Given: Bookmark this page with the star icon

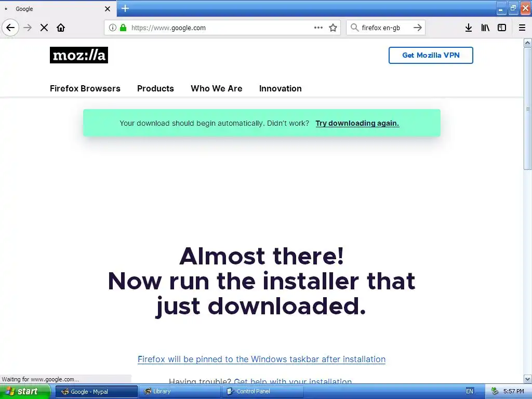Looking at the screenshot, I should [x=333, y=28].
